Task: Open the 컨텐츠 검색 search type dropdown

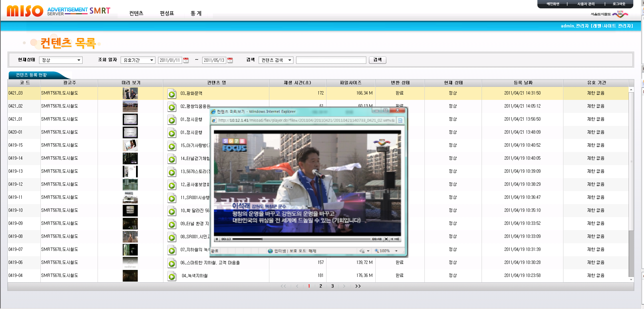Action: tap(276, 60)
